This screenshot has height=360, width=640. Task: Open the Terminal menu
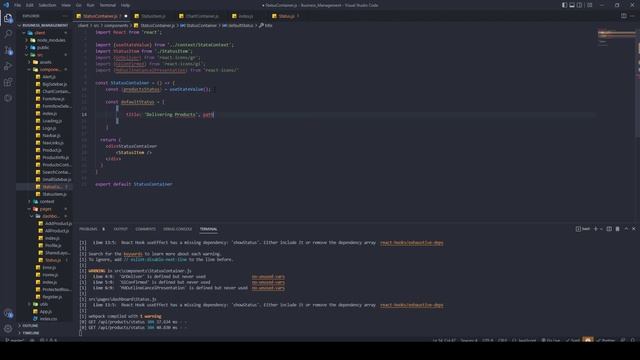pyautogui.click(x=108, y=5)
